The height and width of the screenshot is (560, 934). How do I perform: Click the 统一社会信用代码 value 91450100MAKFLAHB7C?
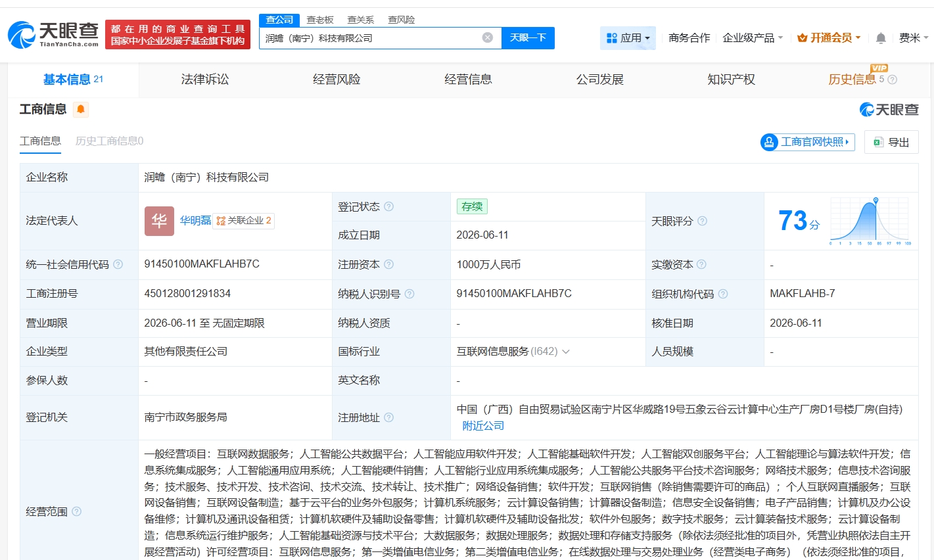click(x=202, y=264)
